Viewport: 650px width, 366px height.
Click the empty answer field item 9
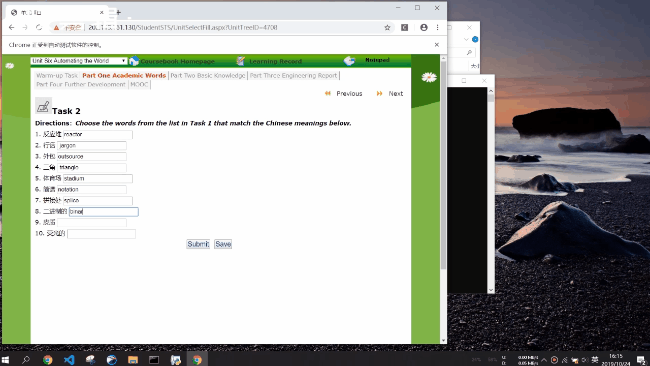tap(92, 223)
